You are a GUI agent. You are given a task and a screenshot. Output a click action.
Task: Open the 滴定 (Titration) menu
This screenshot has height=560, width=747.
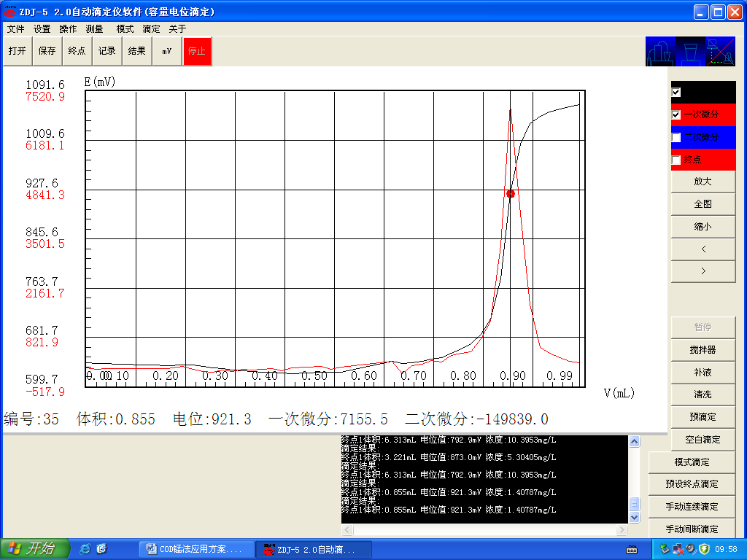tap(151, 29)
